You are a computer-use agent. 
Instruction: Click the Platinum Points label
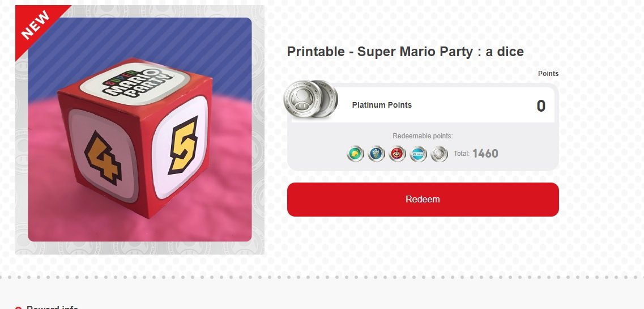point(382,105)
